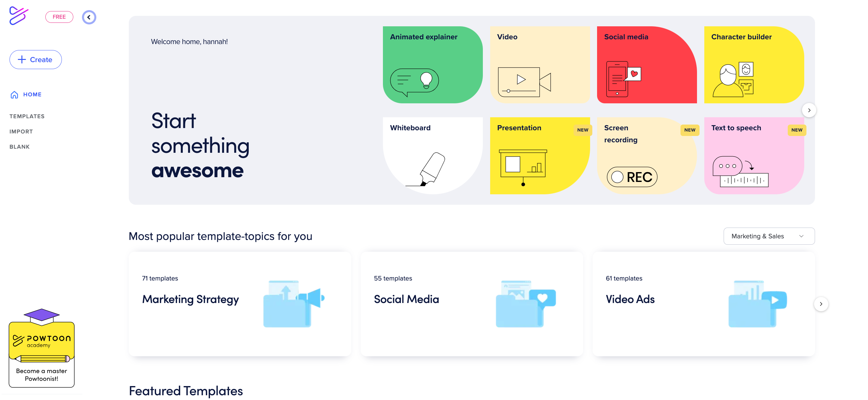
Task: Click the HOME menu item
Action: click(x=32, y=94)
